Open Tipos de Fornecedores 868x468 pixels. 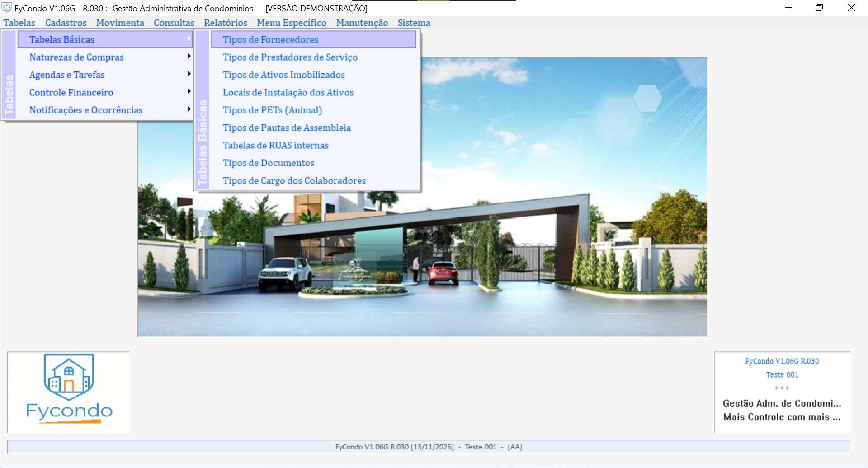tap(270, 40)
